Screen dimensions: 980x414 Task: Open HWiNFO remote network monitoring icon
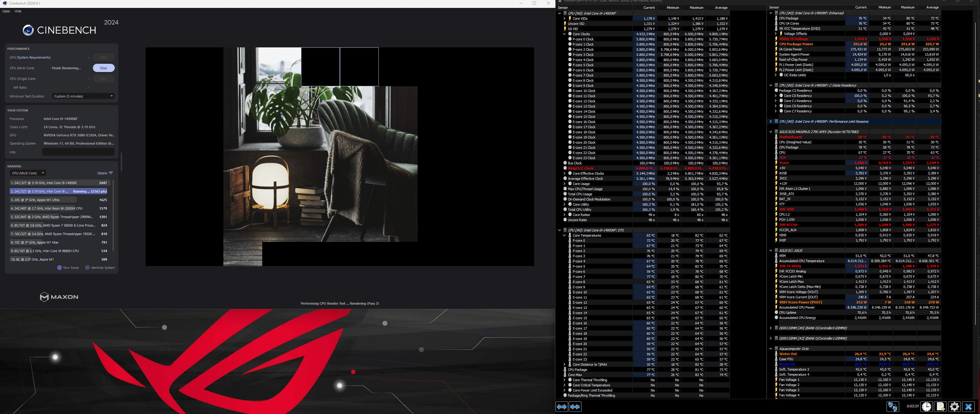coord(893,406)
